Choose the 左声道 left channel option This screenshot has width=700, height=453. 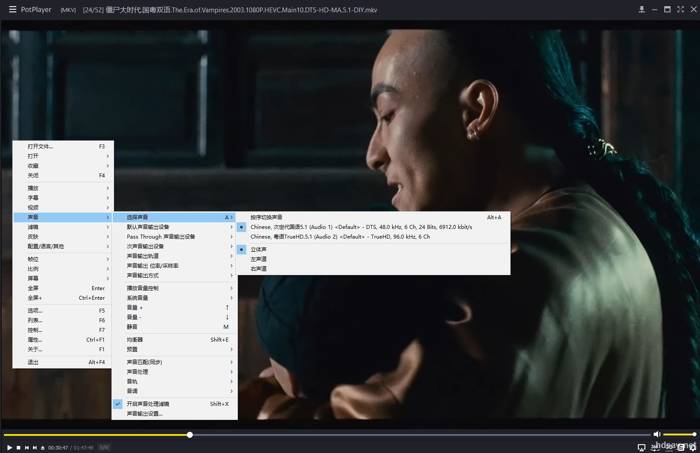point(373,259)
